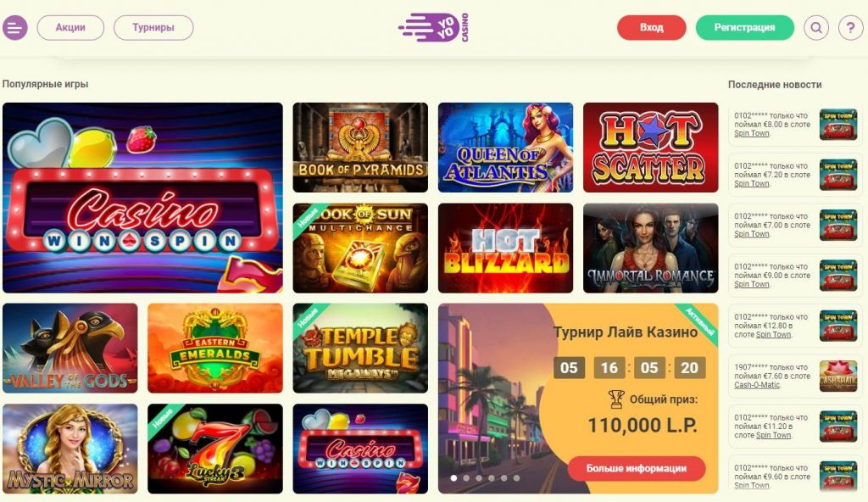Open the Акции menu item
This screenshot has width=868, height=502.
[70, 27]
